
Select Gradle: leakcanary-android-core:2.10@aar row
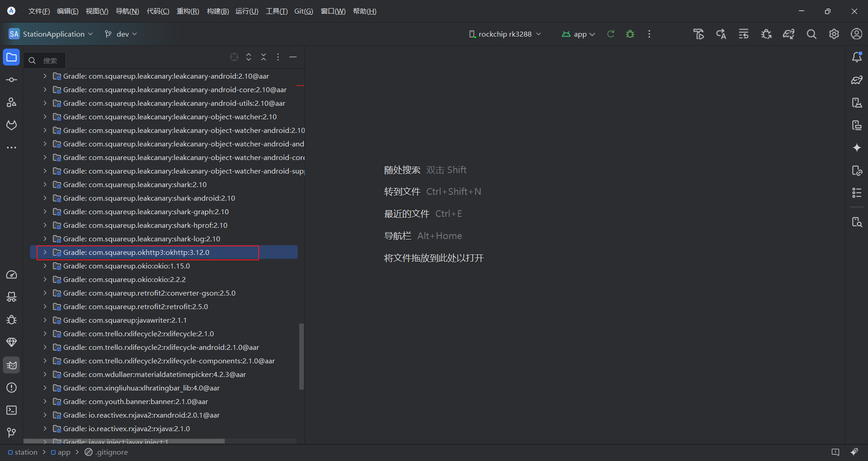click(x=164, y=89)
